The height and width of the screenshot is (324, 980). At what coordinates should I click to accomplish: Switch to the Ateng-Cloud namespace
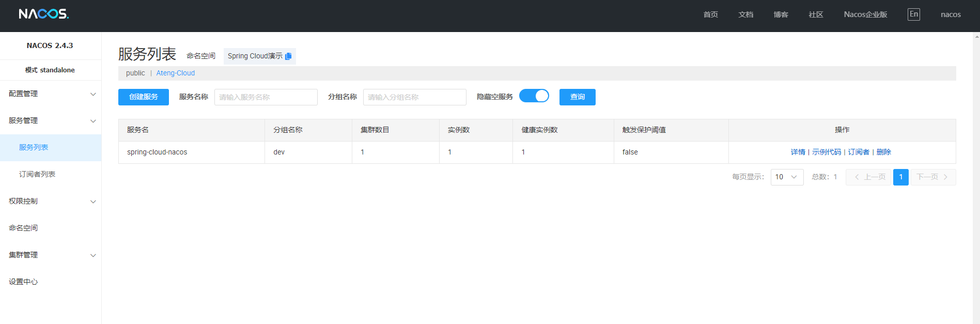pyautogui.click(x=175, y=73)
